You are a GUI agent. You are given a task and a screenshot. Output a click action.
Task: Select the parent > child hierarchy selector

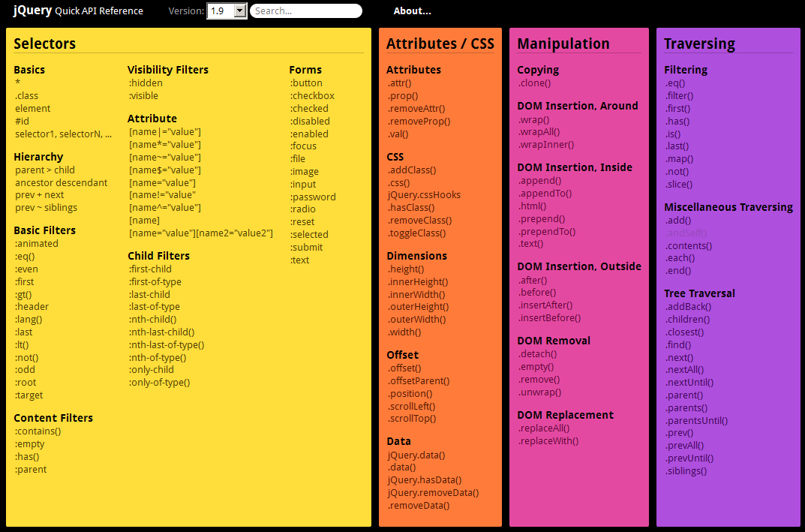tap(45, 170)
